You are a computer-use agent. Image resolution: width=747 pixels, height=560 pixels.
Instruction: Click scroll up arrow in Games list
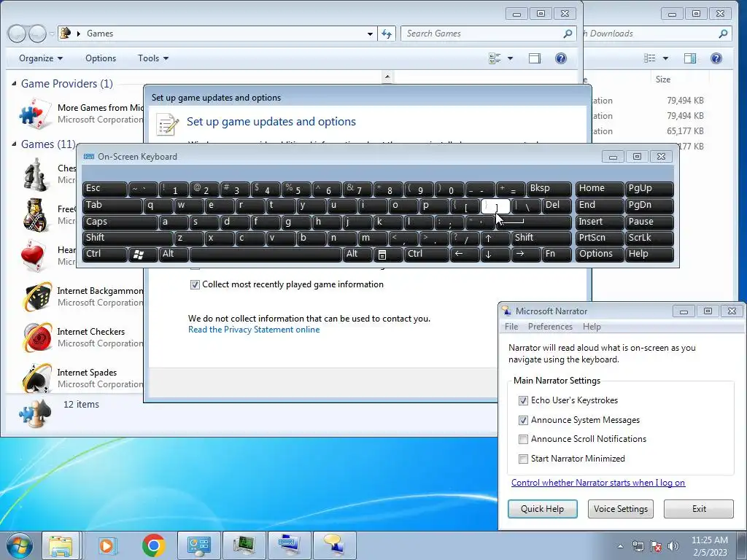[387, 77]
